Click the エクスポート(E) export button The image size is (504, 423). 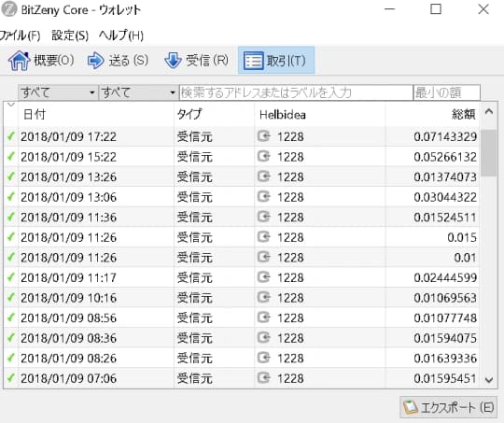click(x=448, y=407)
